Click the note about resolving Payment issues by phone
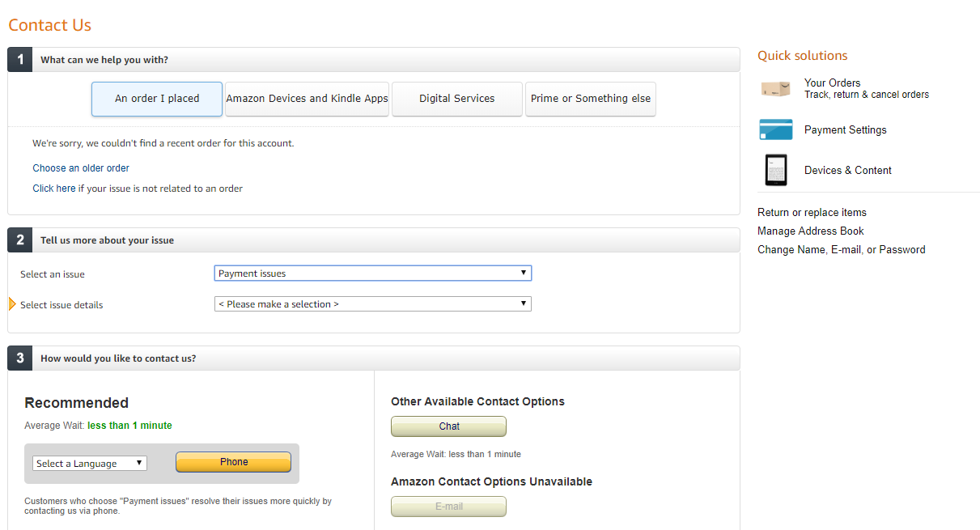Image resolution: width=980 pixels, height=530 pixels. [x=178, y=506]
